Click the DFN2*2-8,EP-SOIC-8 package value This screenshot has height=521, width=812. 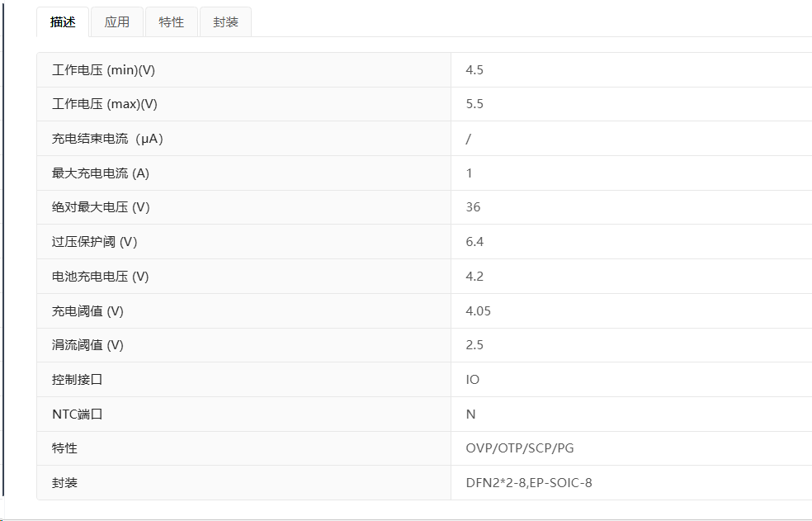pos(529,483)
